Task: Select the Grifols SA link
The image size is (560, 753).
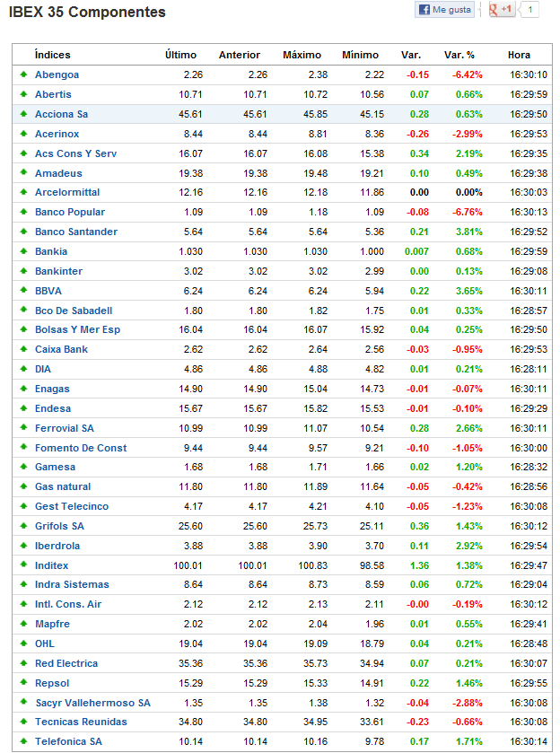Action: point(59,526)
